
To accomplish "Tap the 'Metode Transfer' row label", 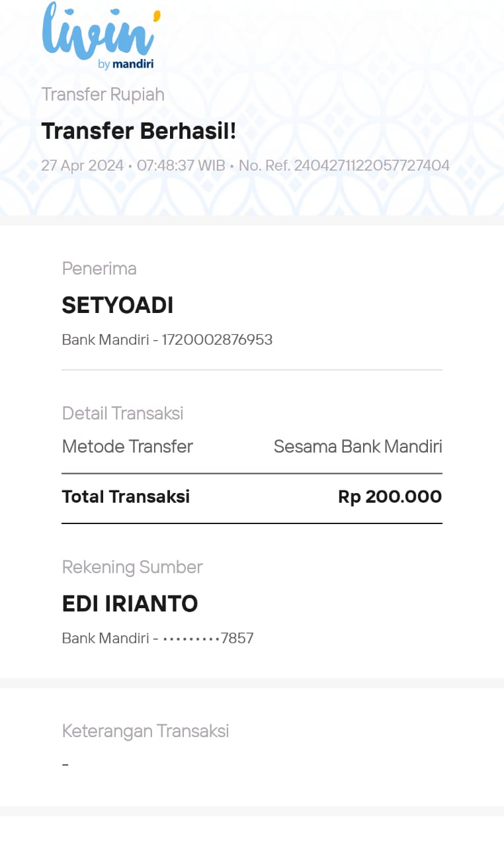I will tap(127, 447).
